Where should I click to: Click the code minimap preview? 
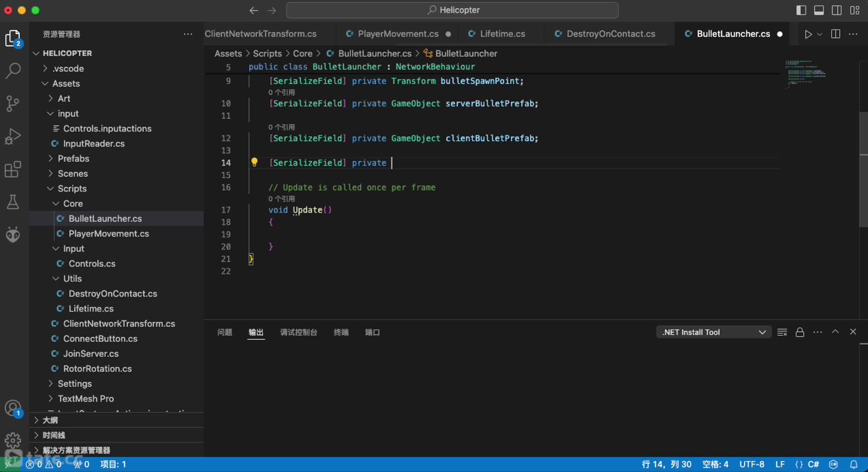806,74
